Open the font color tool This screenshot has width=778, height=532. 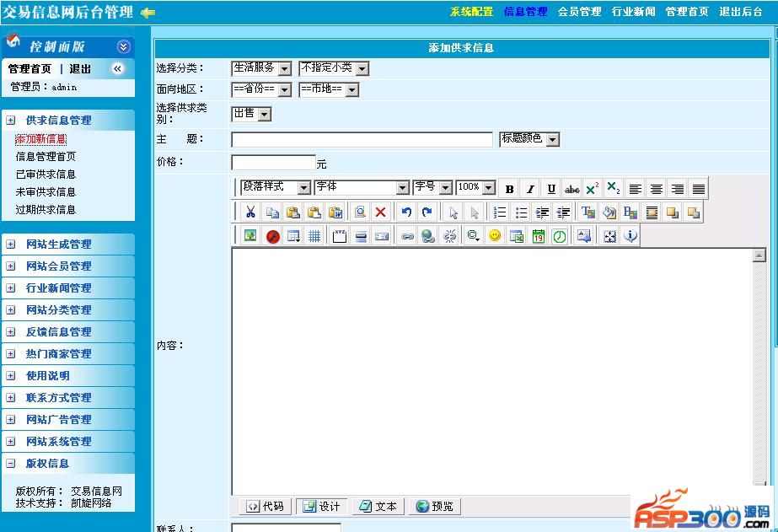(588, 212)
